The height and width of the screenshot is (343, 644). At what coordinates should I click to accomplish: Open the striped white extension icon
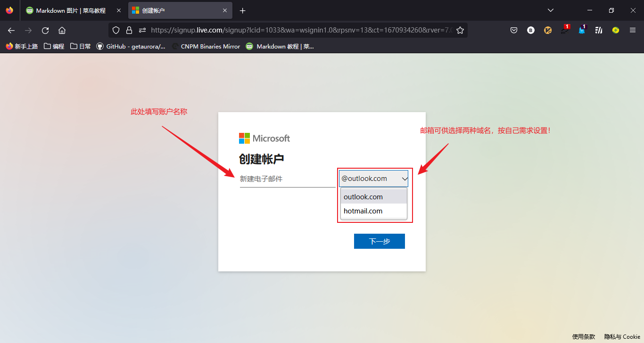tap(599, 30)
